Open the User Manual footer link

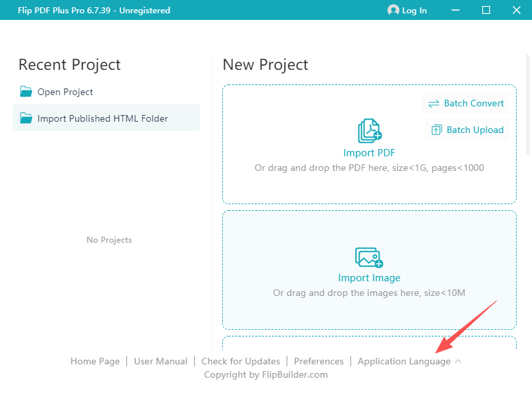160,361
